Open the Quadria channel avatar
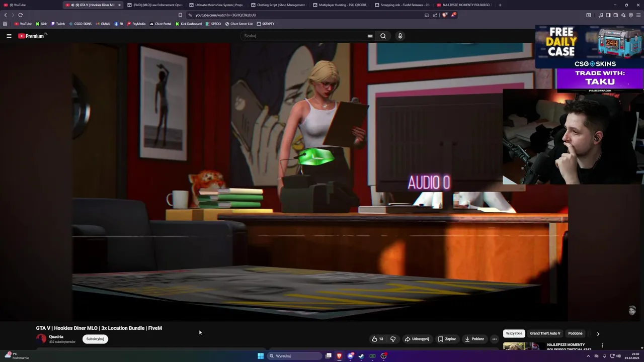The width and height of the screenshot is (644, 362). 41,339
